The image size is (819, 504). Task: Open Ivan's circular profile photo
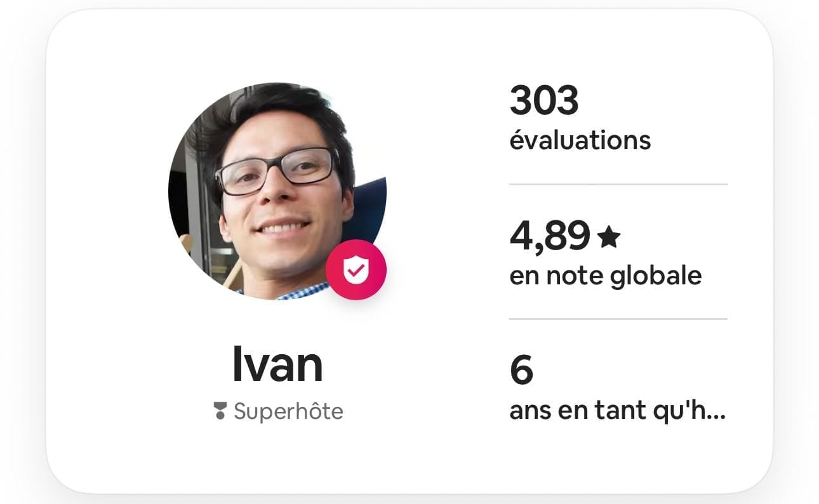(x=277, y=191)
